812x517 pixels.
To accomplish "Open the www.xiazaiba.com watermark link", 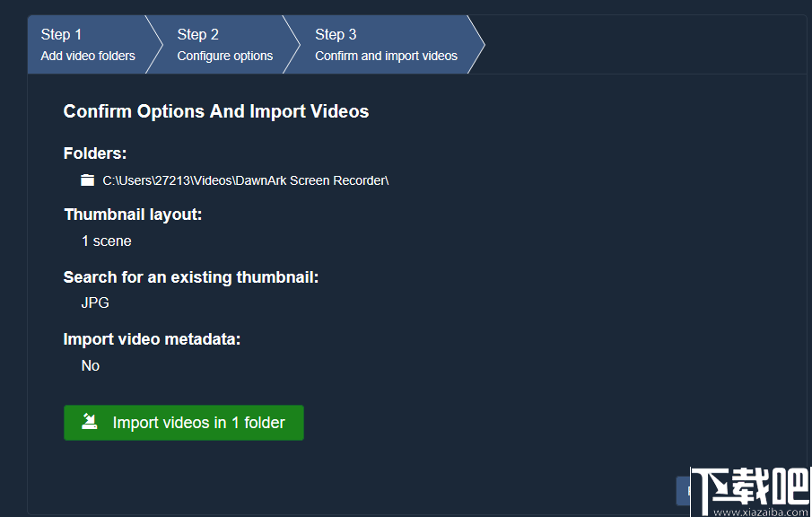I will (762, 512).
